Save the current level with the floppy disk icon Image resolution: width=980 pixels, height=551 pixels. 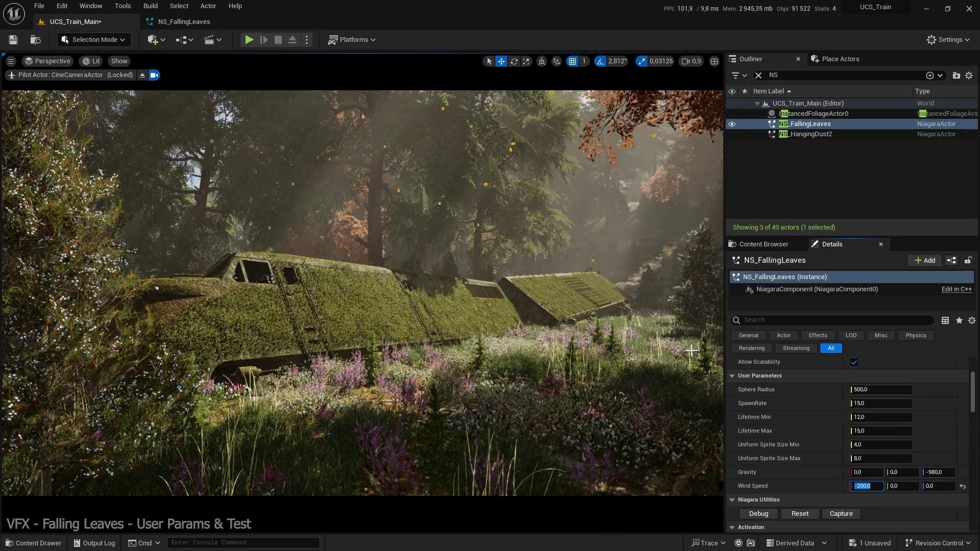(x=13, y=40)
